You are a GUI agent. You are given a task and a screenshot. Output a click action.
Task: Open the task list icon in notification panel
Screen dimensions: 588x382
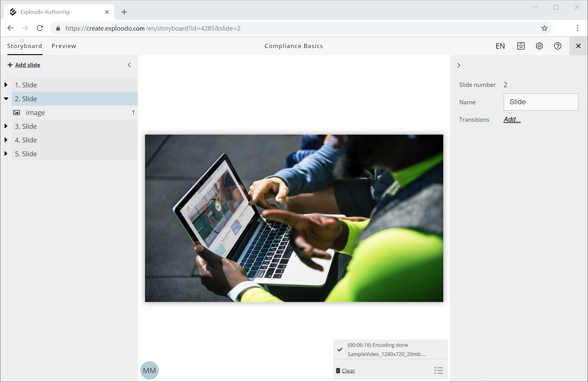tap(438, 370)
